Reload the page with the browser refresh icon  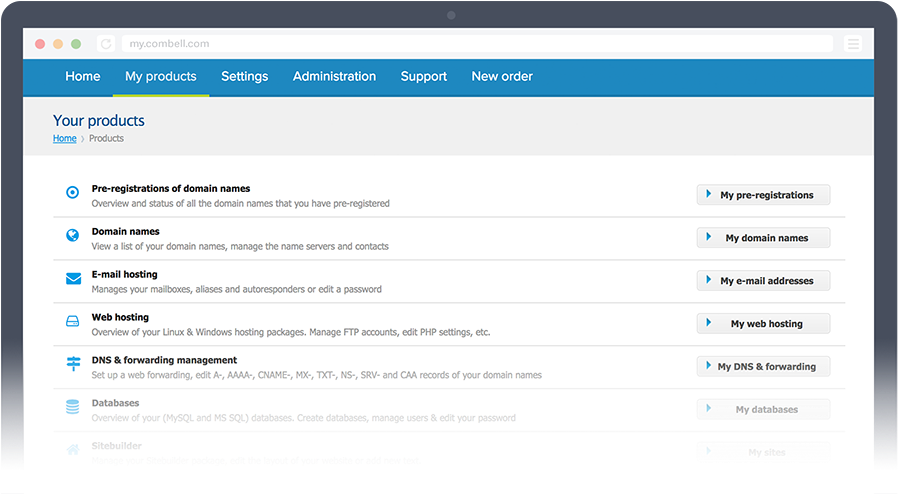click(x=106, y=44)
